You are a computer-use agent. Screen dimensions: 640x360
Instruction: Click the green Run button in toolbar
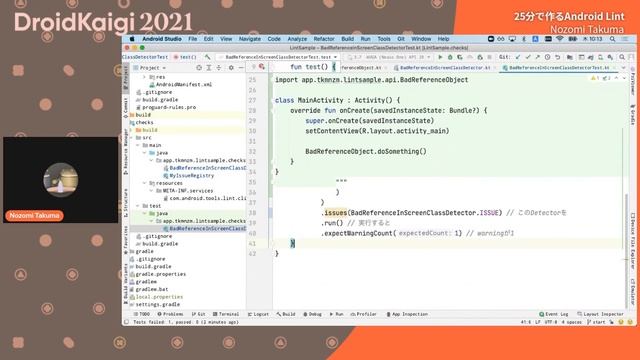[440, 57]
